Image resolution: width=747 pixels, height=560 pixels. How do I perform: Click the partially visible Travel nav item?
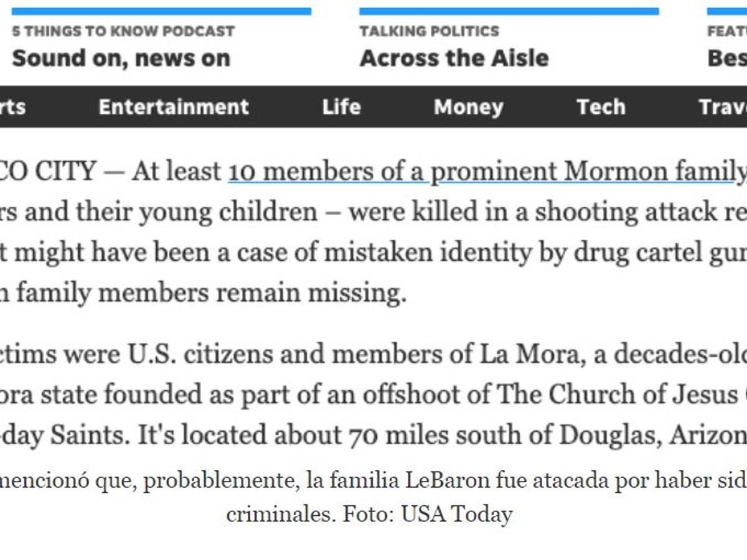(723, 107)
